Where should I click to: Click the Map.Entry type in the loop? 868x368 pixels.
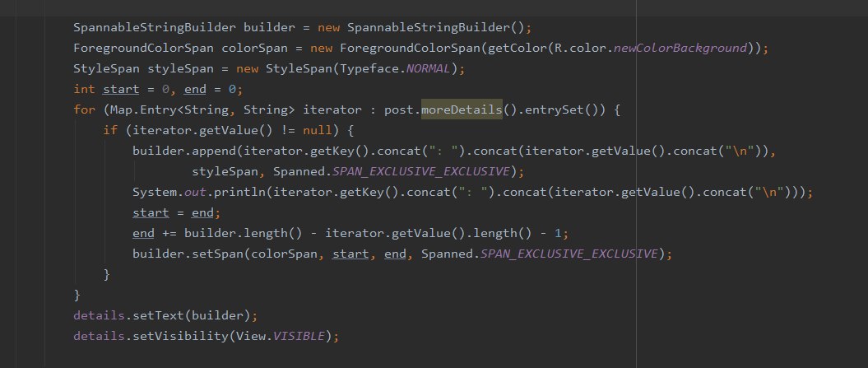coord(143,109)
